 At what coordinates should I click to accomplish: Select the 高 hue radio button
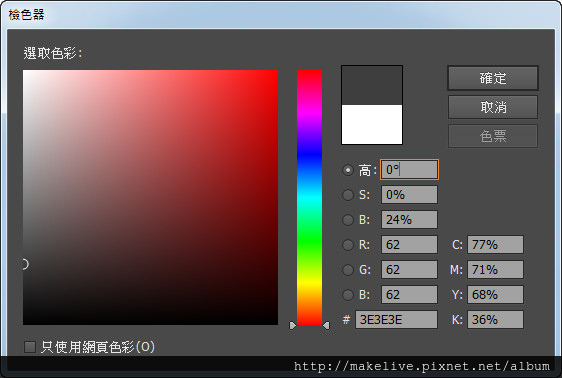[x=348, y=170]
